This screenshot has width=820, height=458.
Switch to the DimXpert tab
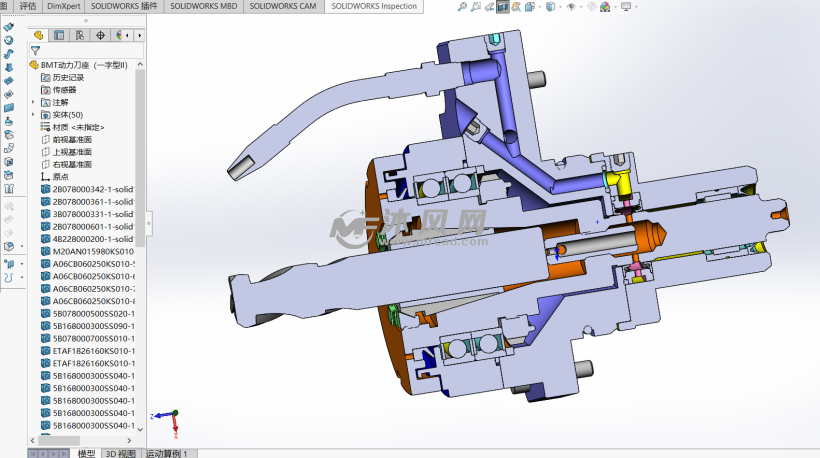tap(64, 6)
